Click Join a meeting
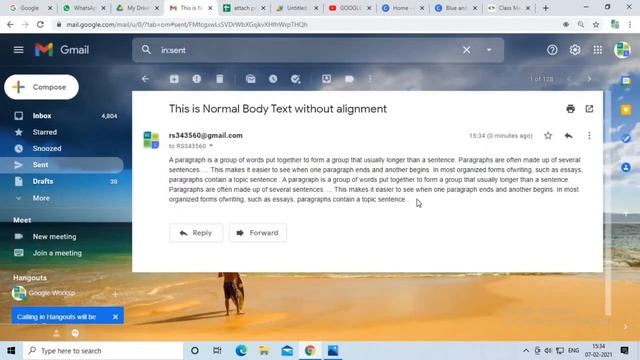This screenshot has height=360, width=640. 57,253
